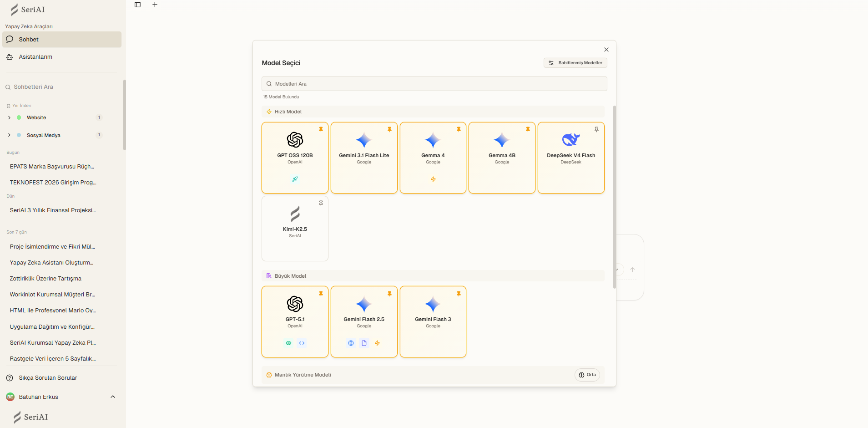Click the SeriAI logo at bottom of sidebar

pos(30,417)
